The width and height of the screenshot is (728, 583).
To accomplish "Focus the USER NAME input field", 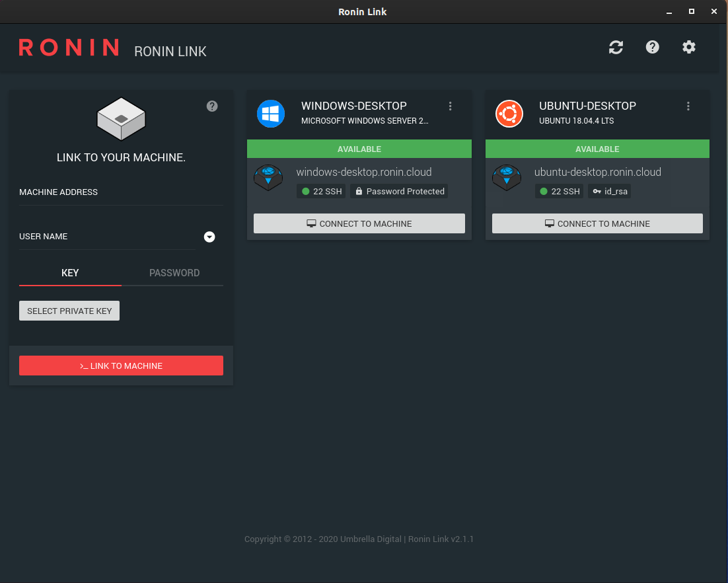I will (107, 237).
